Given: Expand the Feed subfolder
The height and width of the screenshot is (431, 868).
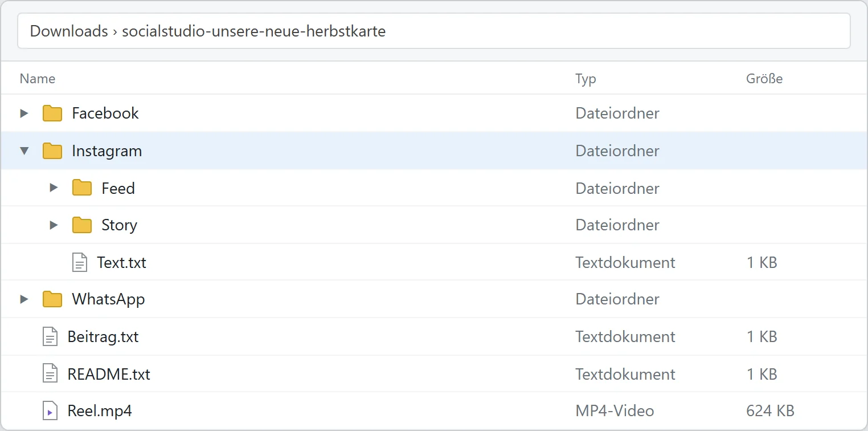Looking at the screenshot, I should pyautogui.click(x=54, y=188).
